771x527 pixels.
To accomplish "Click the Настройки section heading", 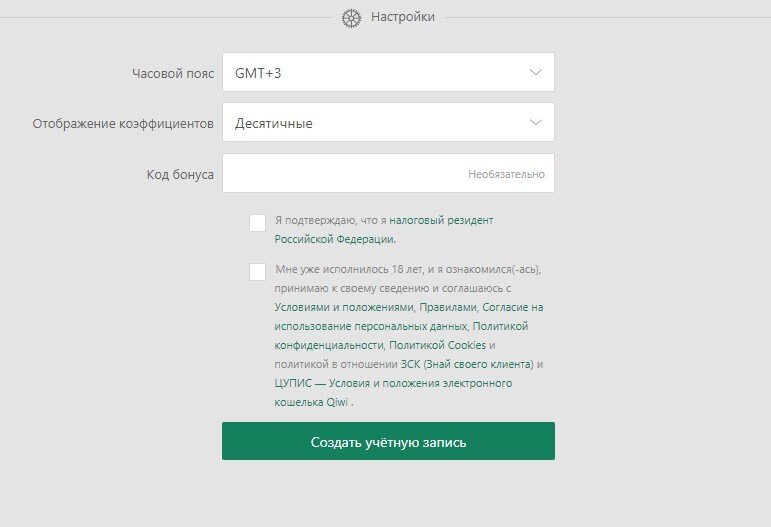I will 403,17.
